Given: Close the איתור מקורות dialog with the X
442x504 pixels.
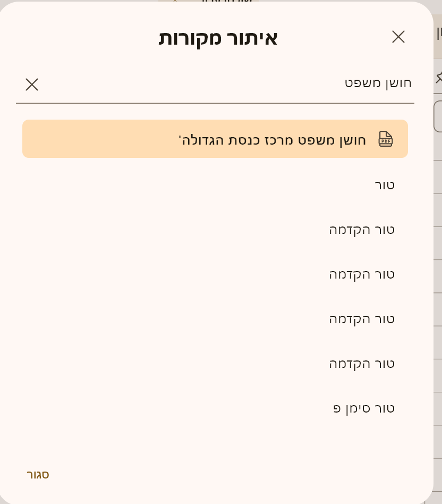Looking at the screenshot, I should pyautogui.click(x=398, y=37).
